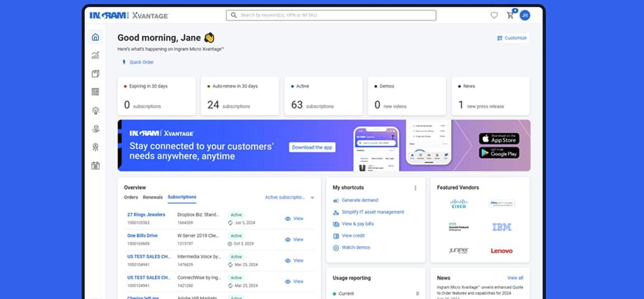Click the Jun 5, 2024 renewal date
The image size is (644, 299).
pyautogui.click(x=245, y=223)
